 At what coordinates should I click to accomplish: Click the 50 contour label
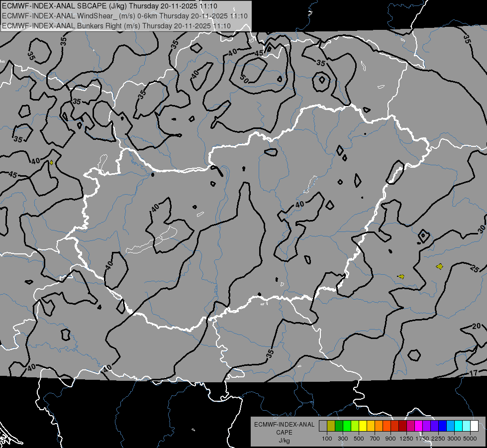click(244, 79)
